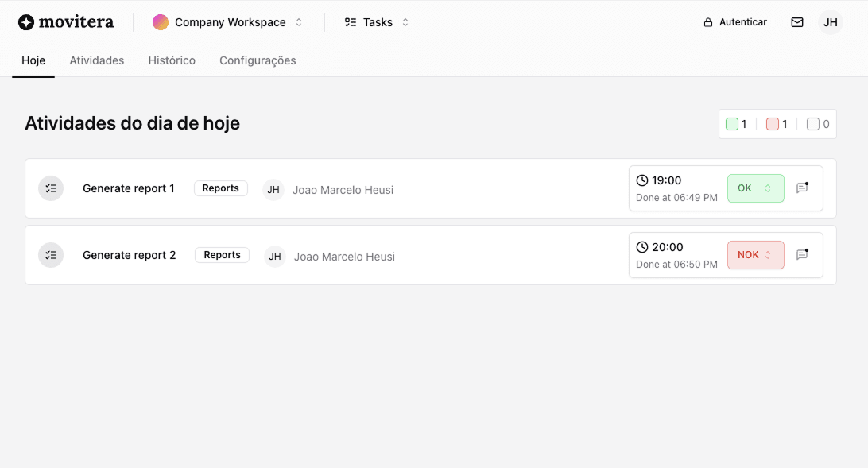868x468 pixels.
Task: Click the clock icon beside 20:00
Action: pyautogui.click(x=641, y=246)
